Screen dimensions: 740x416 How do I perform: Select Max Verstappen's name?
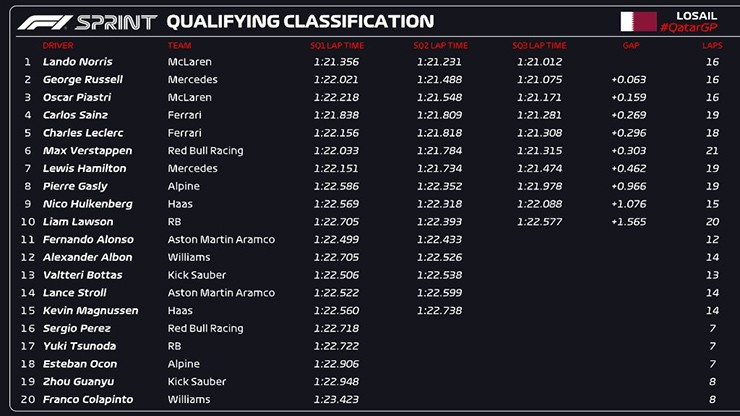point(87,151)
